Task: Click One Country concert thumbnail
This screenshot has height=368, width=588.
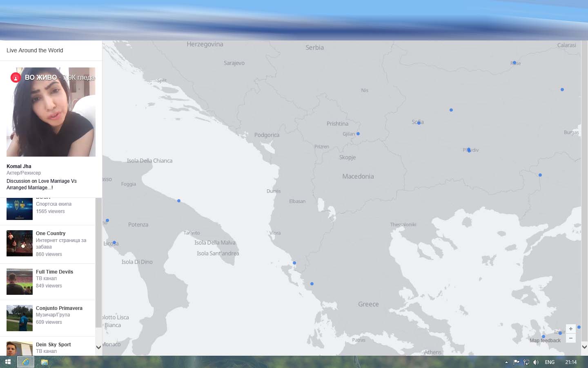Action: click(20, 243)
